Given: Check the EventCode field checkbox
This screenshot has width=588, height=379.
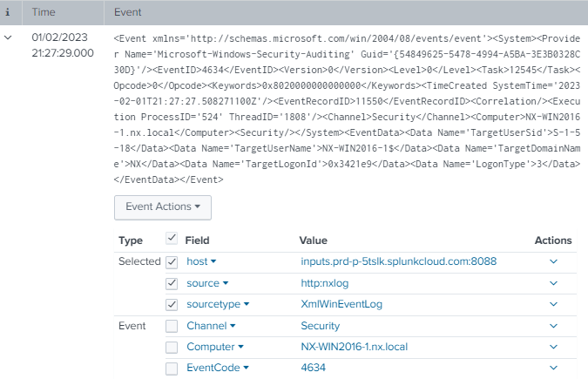Looking at the screenshot, I should [172, 369].
